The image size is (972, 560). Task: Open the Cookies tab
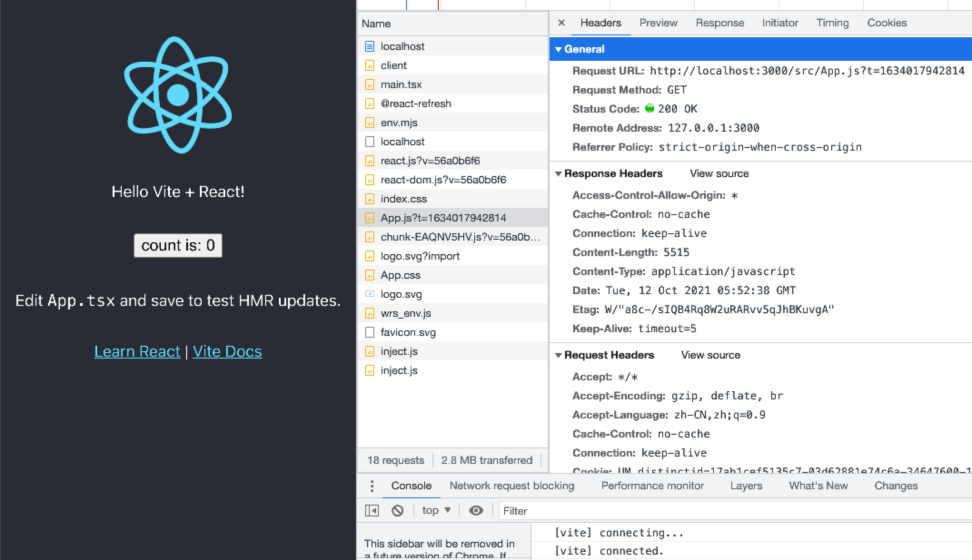(887, 23)
